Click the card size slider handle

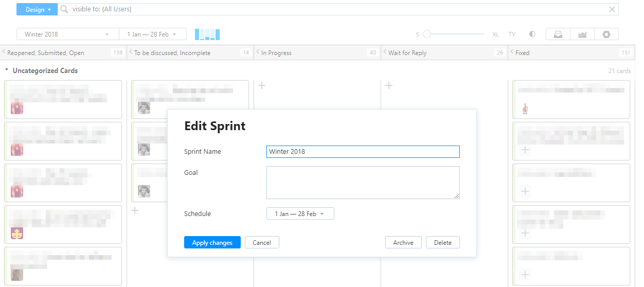point(426,34)
